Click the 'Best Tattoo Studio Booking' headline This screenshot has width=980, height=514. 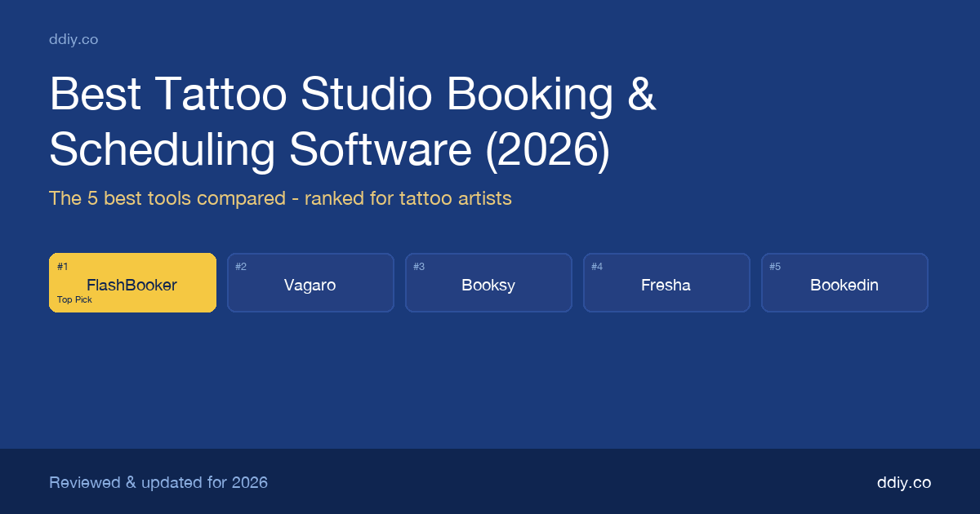(x=353, y=122)
